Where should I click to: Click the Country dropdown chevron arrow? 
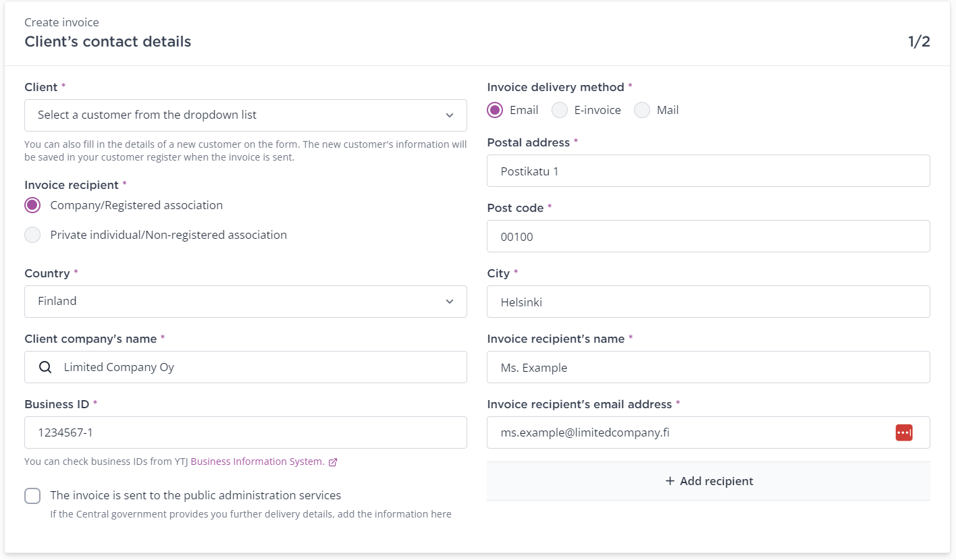450,302
